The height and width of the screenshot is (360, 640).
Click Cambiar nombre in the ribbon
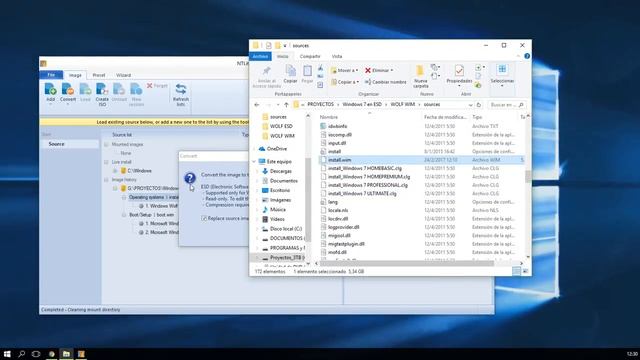385,82
